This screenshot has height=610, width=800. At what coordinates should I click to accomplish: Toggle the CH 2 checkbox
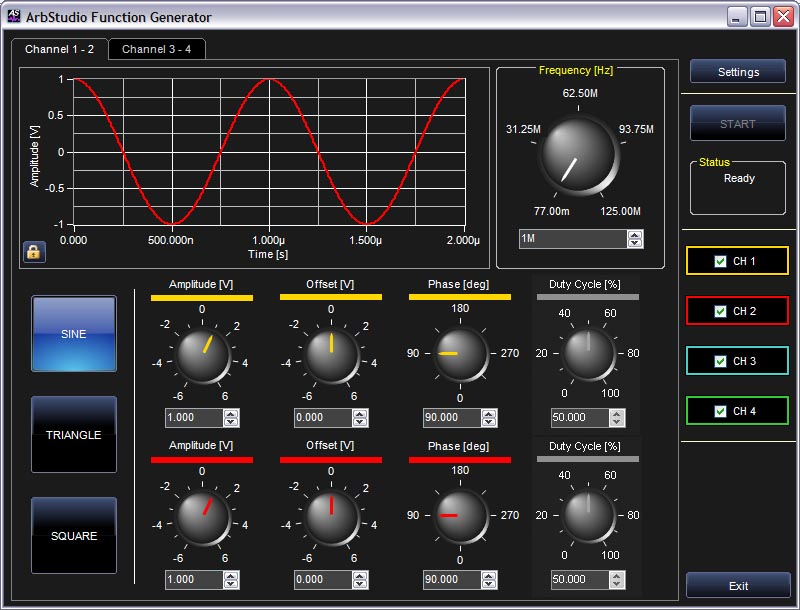point(721,312)
